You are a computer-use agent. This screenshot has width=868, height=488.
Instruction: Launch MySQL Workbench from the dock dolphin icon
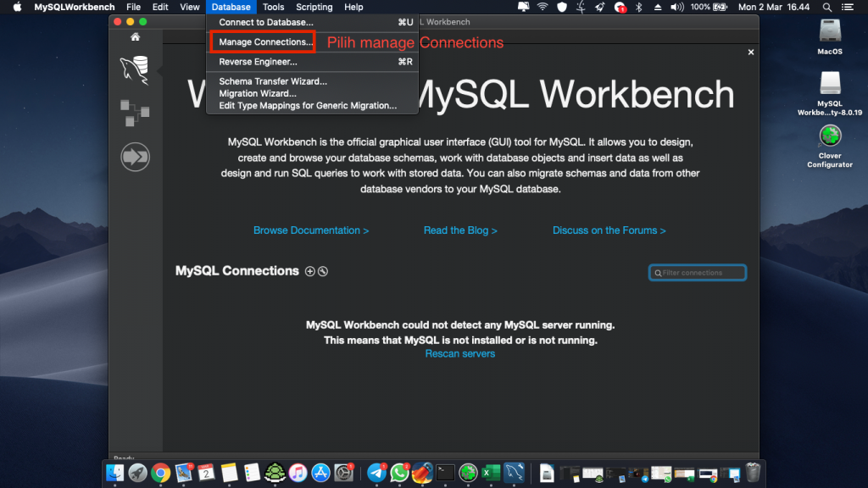point(513,473)
